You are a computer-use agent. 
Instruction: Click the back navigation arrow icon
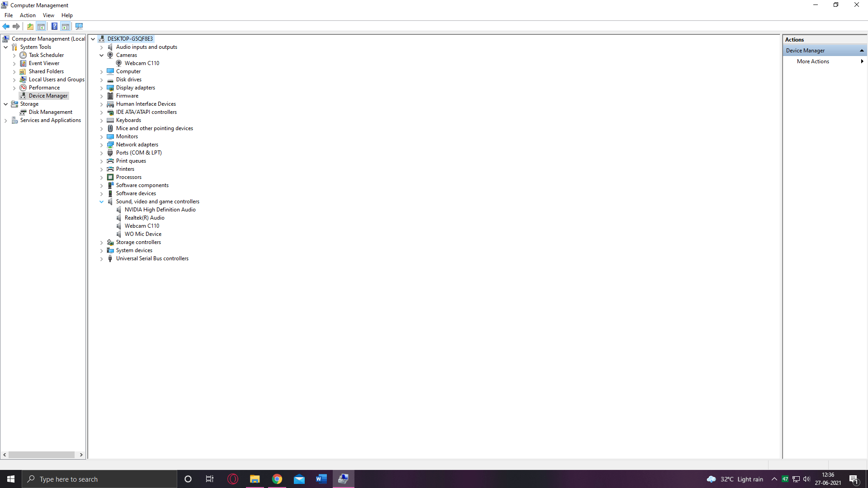(x=7, y=26)
